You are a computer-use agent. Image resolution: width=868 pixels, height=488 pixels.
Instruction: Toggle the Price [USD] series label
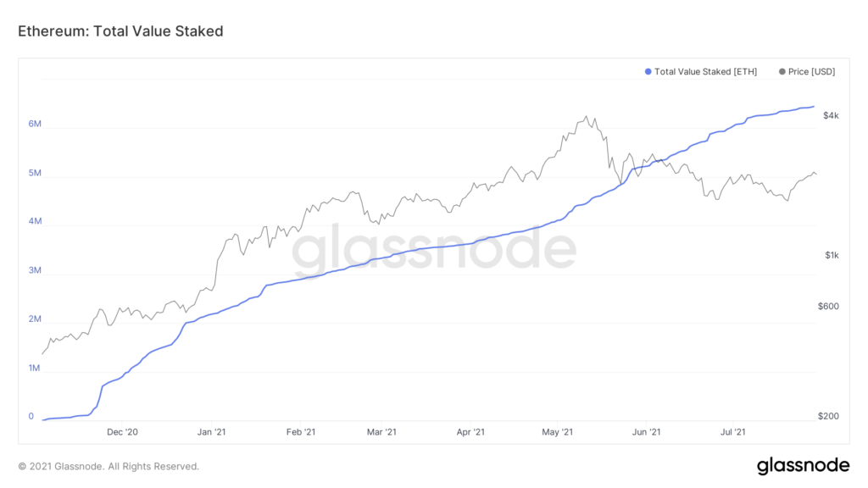(811, 72)
